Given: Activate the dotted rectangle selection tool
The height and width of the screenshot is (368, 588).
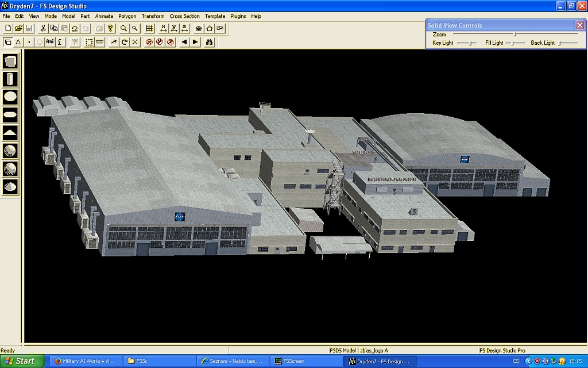Looking at the screenshot, I should [89, 42].
